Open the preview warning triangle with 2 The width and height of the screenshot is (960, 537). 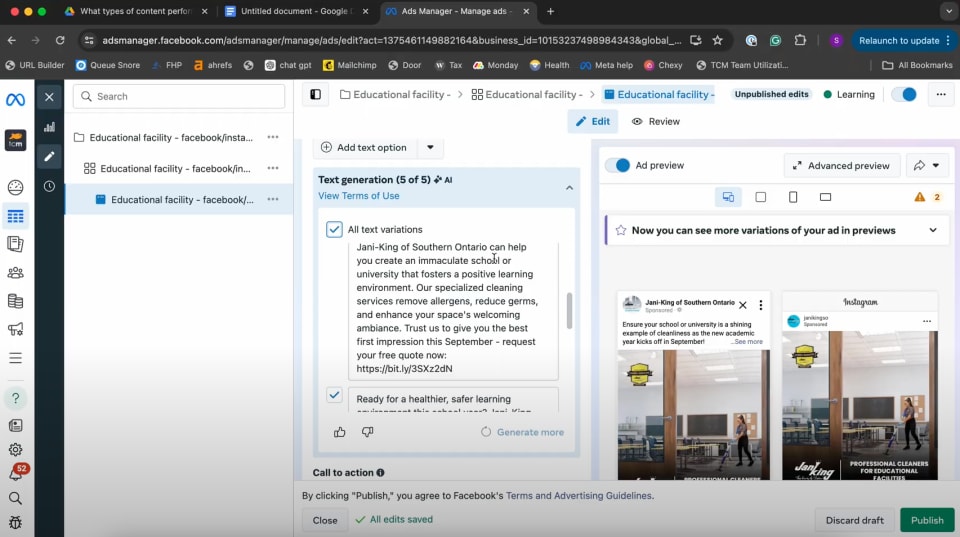pos(928,197)
